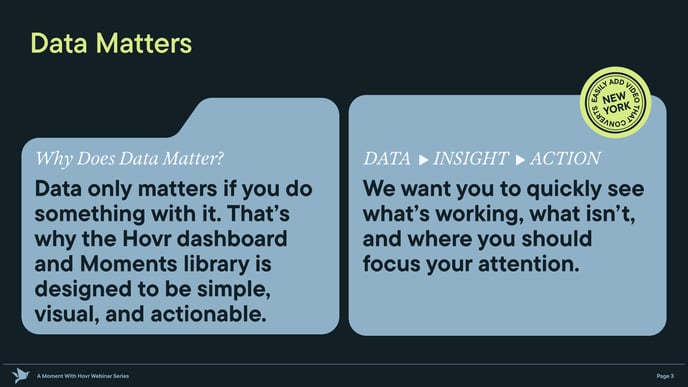Click the arrow between INSIGHT and ACTION
This screenshot has width=688, height=387.
coord(520,160)
